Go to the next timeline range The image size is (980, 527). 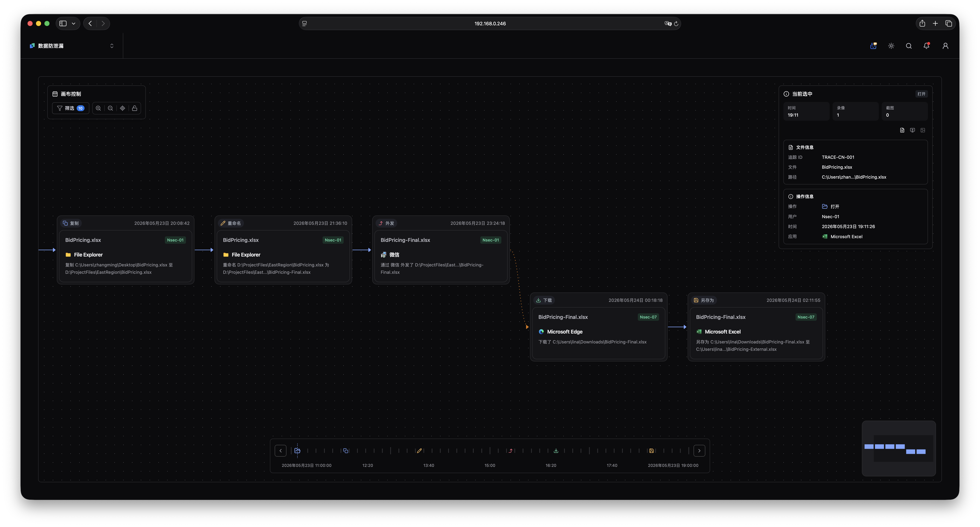coord(699,451)
